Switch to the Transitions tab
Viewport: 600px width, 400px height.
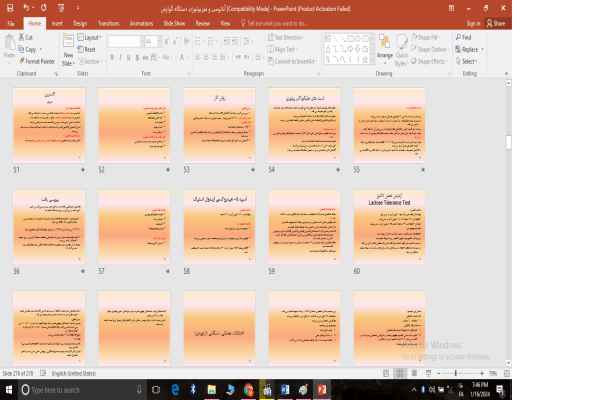[108, 22]
